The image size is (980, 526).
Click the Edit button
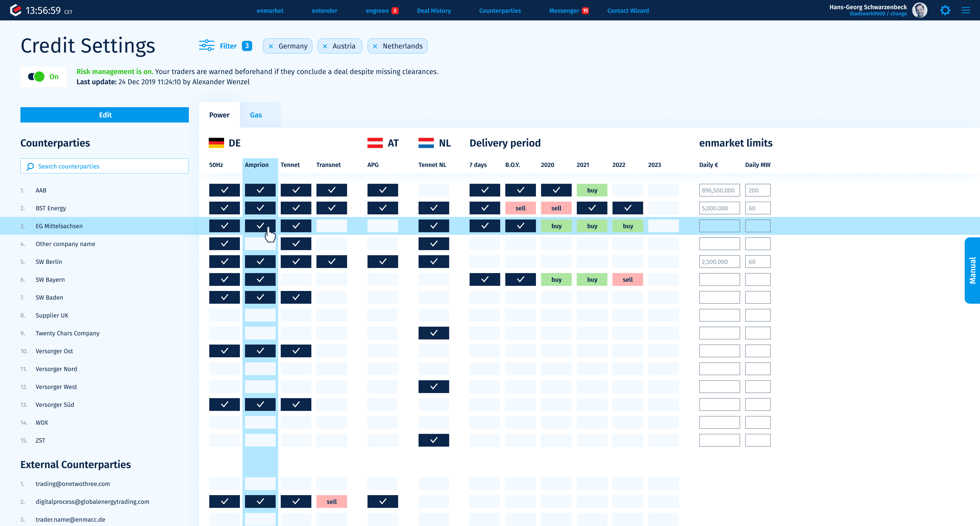105,115
